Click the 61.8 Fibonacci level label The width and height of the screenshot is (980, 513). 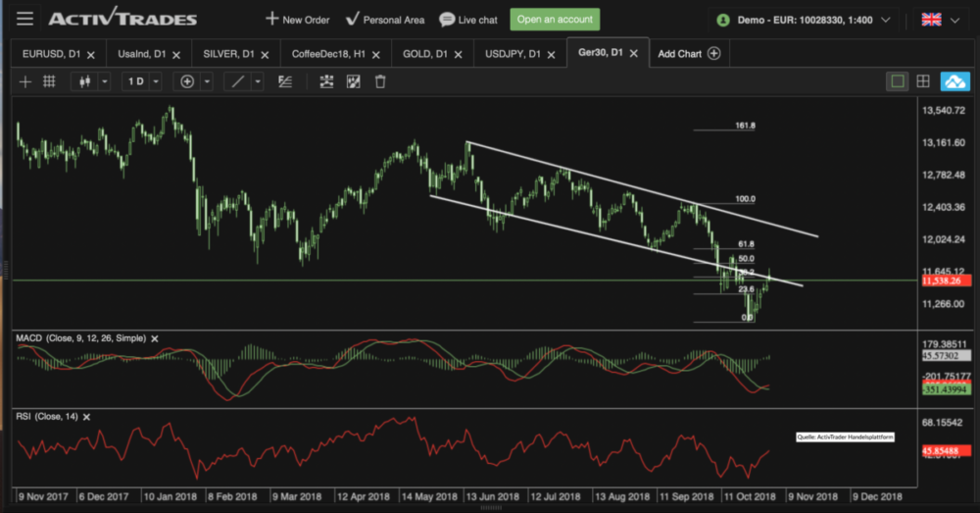(x=746, y=244)
